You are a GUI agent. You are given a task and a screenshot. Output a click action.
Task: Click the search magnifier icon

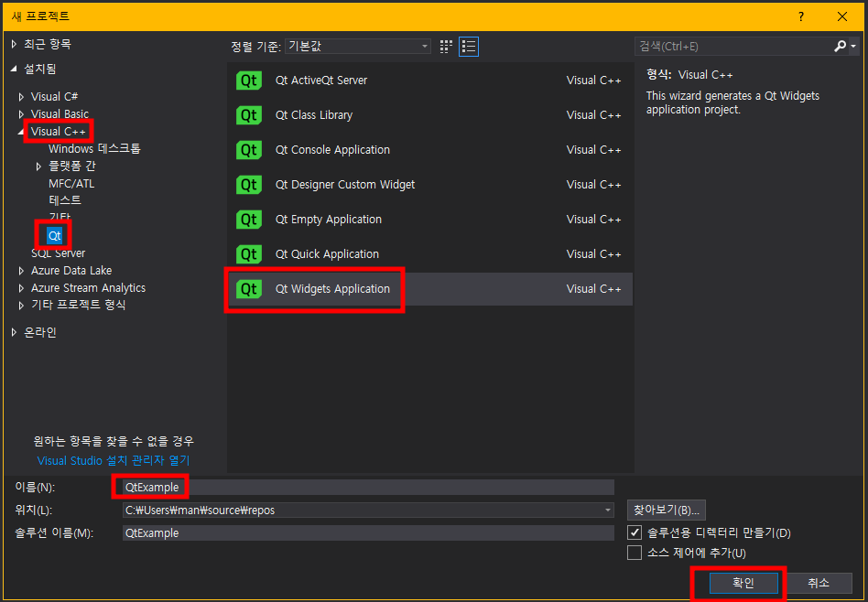coord(841,47)
